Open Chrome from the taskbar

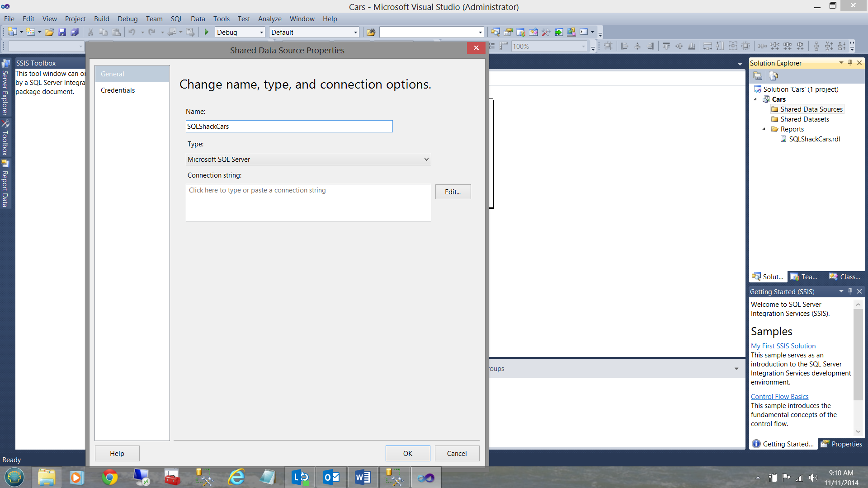(x=109, y=477)
